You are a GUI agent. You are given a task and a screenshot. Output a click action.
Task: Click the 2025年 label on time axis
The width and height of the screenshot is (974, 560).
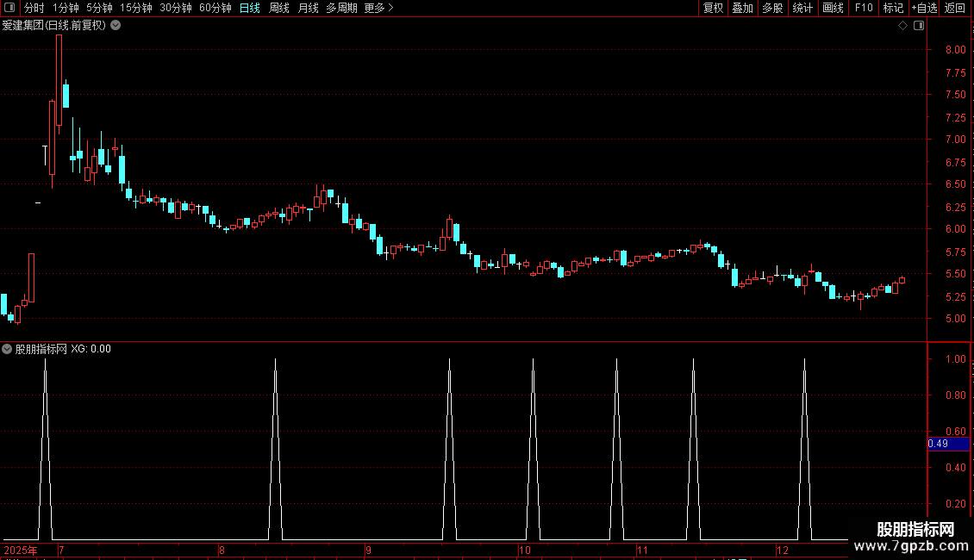[x=21, y=550]
